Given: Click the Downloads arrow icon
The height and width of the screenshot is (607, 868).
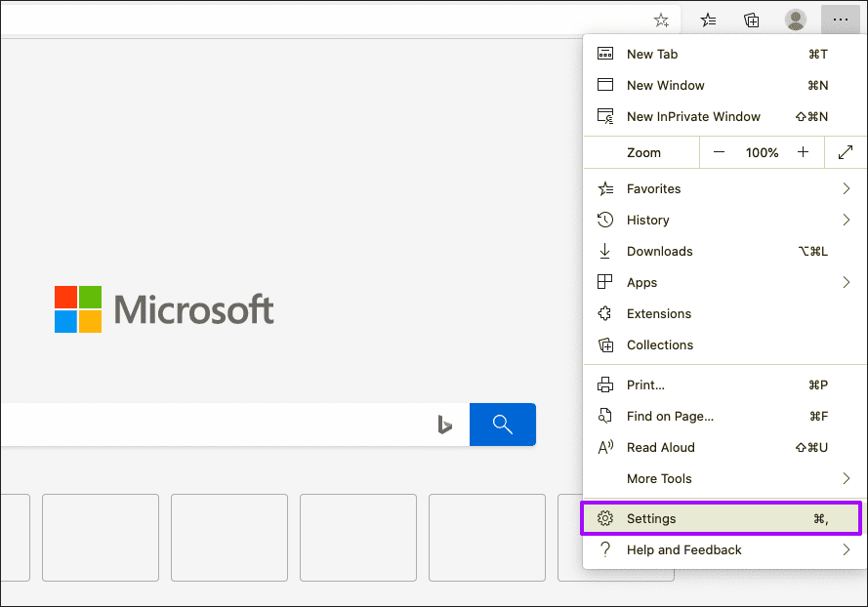Looking at the screenshot, I should point(604,251).
